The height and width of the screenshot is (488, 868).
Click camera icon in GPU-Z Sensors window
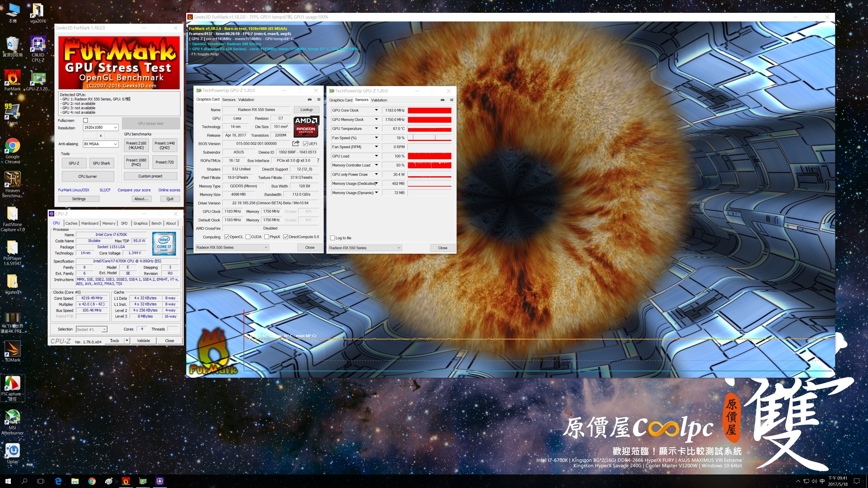coord(442,100)
